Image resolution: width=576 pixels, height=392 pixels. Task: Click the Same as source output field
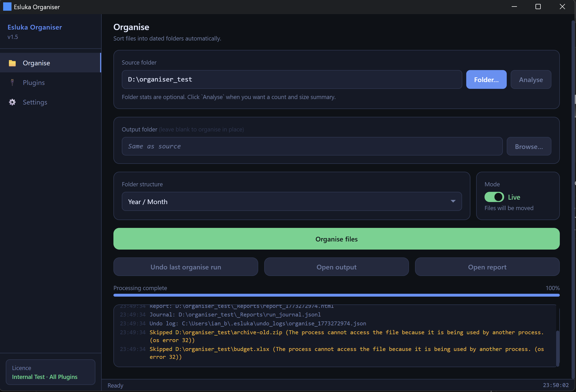(312, 146)
